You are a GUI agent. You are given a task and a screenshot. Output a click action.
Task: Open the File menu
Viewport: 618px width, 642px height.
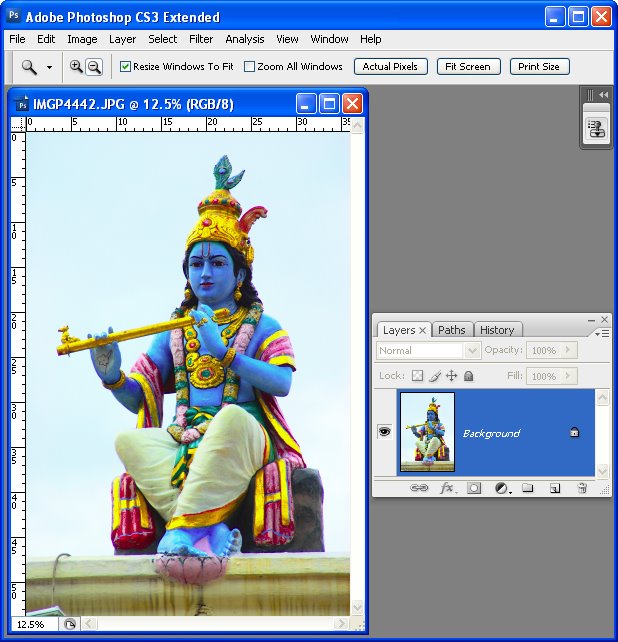[x=17, y=39]
